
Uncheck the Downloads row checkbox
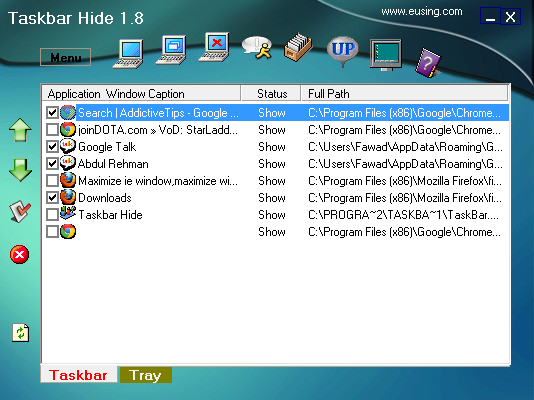coord(52,198)
